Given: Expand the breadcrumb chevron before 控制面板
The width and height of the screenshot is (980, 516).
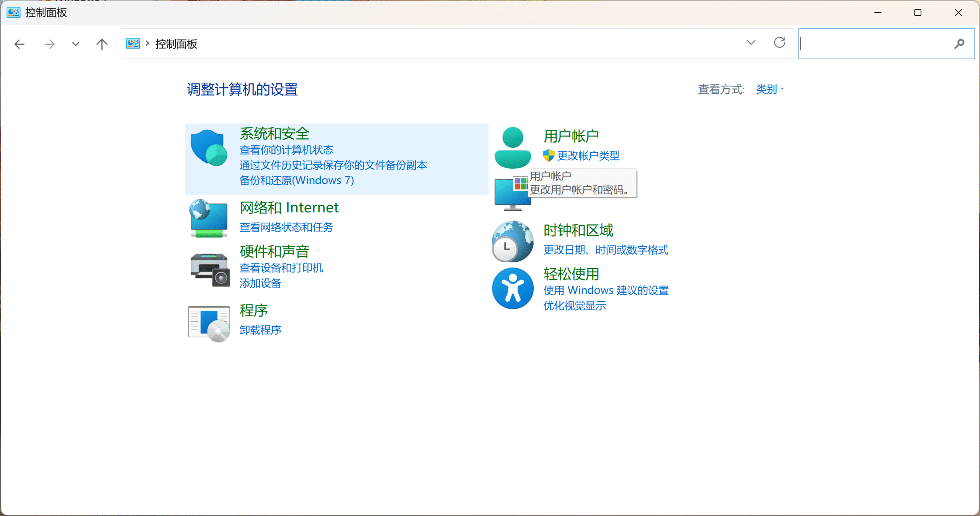Looking at the screenshot, I should [147, 44].
